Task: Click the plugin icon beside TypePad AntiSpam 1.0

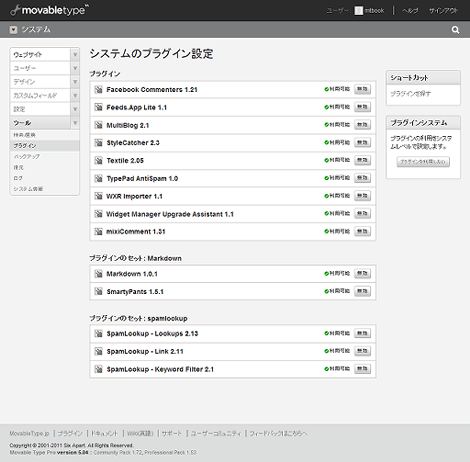Action: pyautogui.click(x=98, y=179)
